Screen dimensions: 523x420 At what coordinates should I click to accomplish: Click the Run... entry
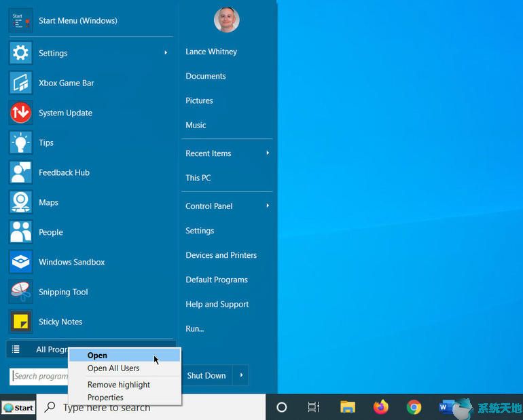(195, 328)
